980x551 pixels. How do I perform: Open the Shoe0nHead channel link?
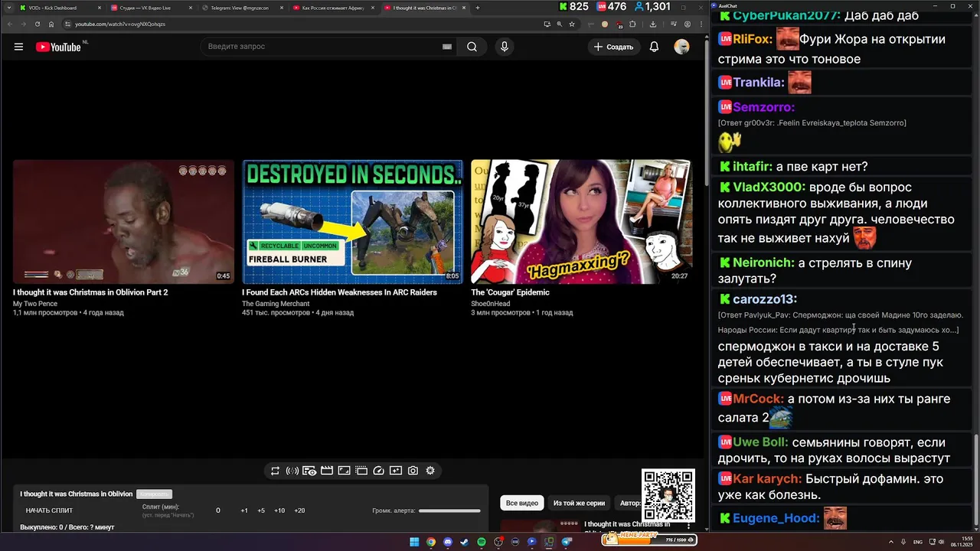tap(490, 304)
